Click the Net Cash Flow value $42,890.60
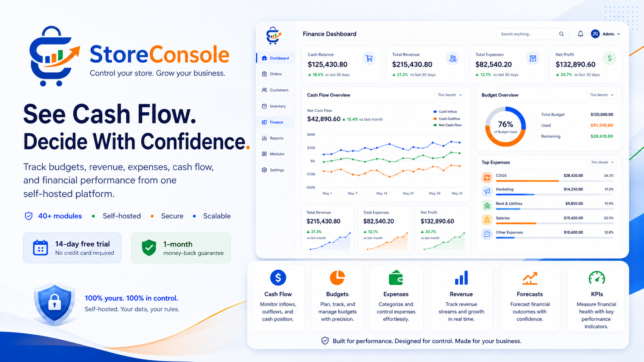The height and width of the screenshot is (362, 644). coord(324,119)
